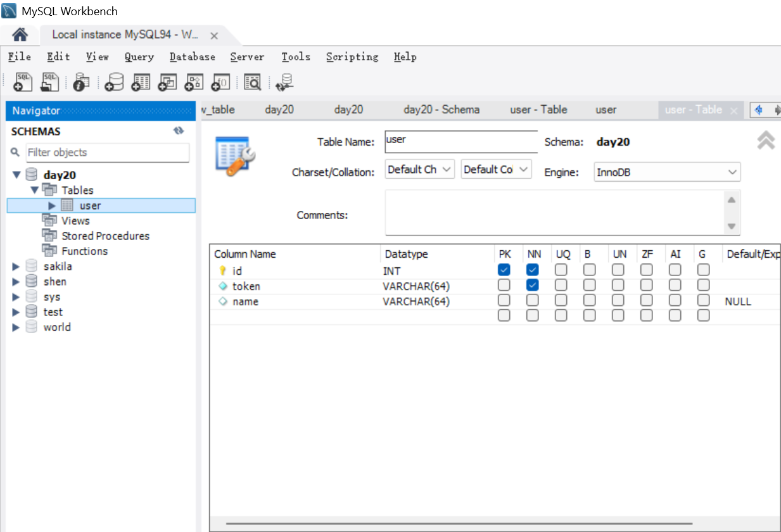Collapse the Tables folder node
Image resolution: width=781 pixels, height=532 pixels.
click(34, 190)
